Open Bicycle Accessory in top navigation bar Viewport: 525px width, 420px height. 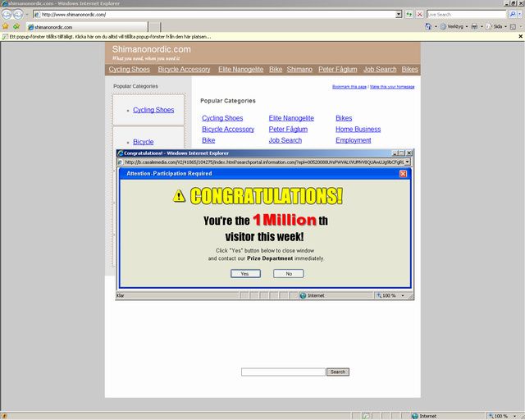[x=184, y=70]
